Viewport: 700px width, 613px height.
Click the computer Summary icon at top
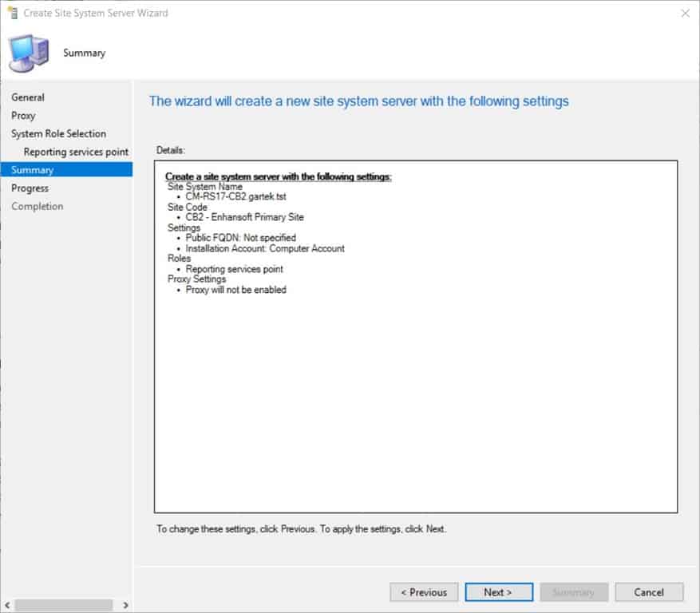[x=30, y=52]
